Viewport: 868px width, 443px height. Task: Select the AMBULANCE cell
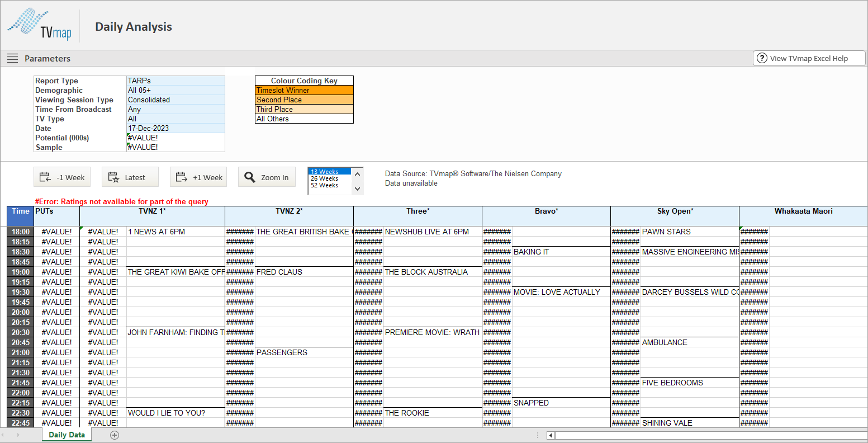click(690, 342)
